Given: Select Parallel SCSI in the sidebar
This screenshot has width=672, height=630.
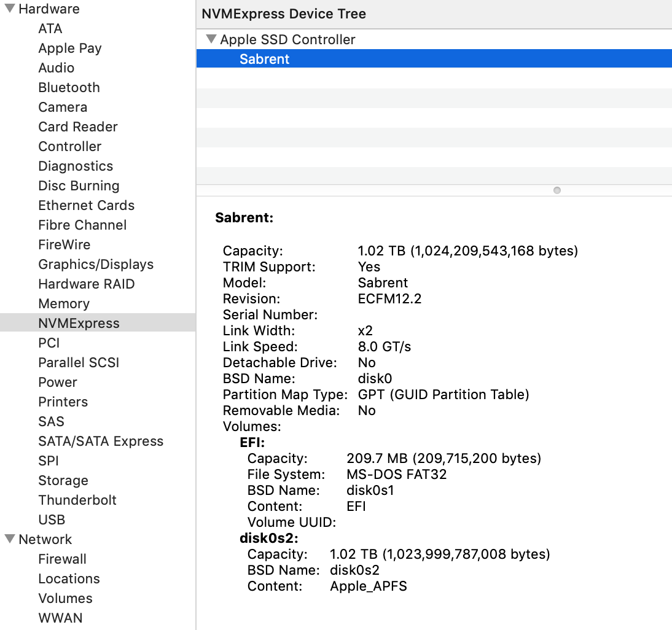Looking at the screenshot, I should [79, 362].
